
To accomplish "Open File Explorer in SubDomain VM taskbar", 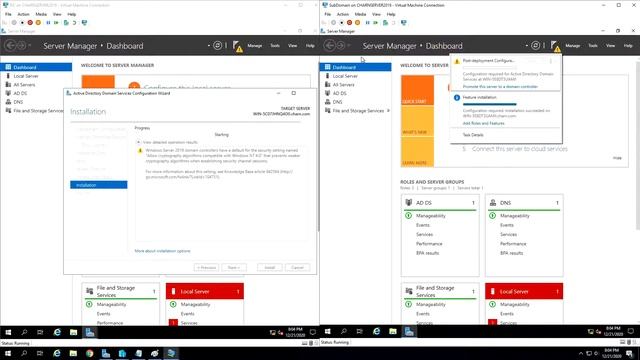I will click(x=393, y=331).
